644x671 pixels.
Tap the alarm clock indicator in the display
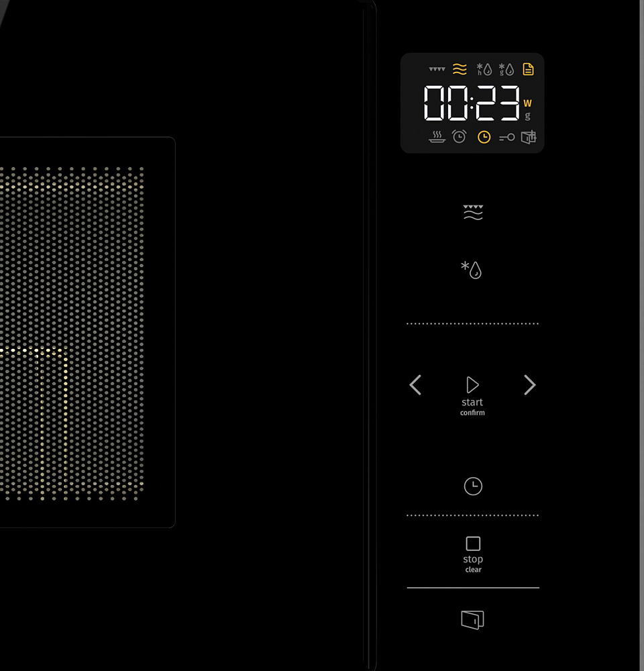point(460,137)
